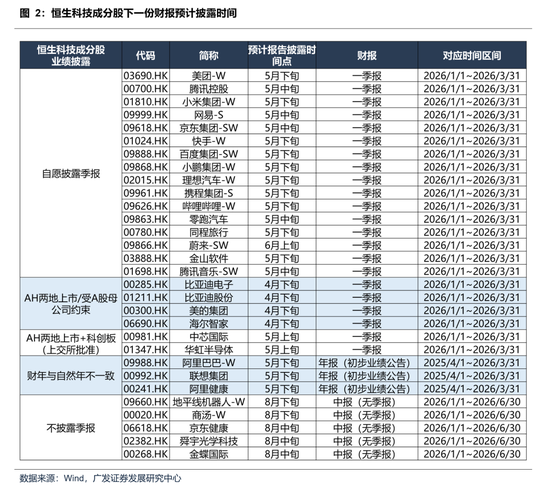Click stock code 09626.HK
Image resolution: width=550 pixels, height=491 pixels.
tap(146, 206)
